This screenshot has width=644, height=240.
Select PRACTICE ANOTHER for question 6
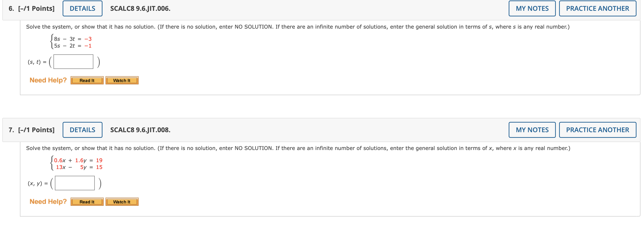tap(598, 8)
